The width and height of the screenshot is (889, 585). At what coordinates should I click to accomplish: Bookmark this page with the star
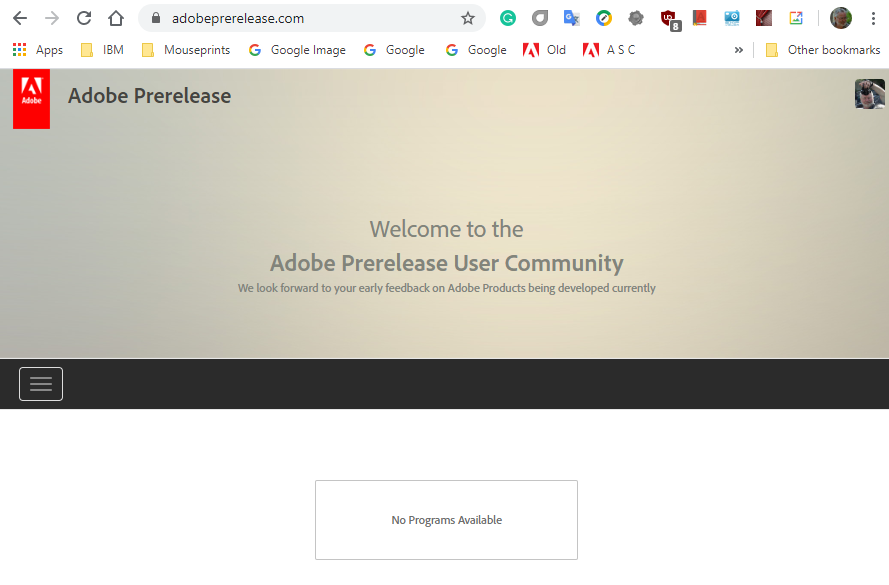[x=468, y=18]
